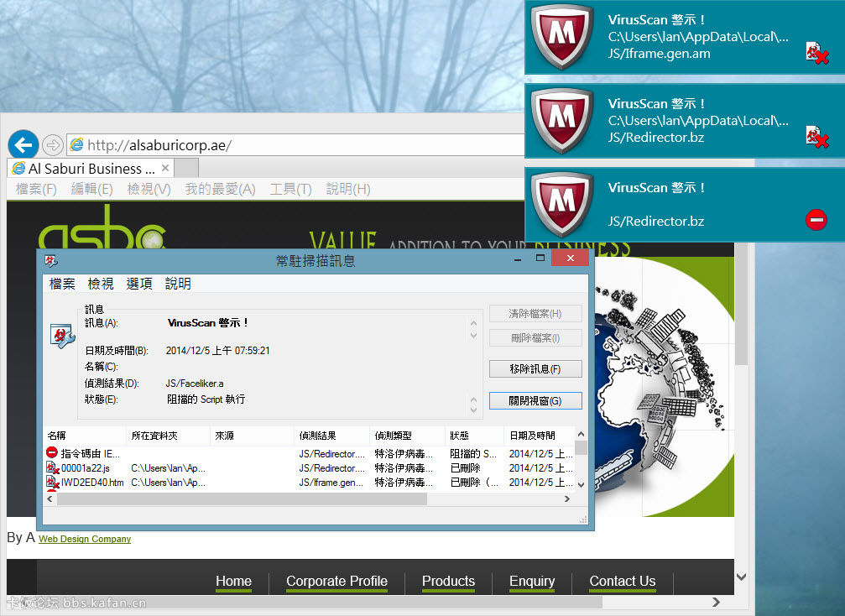Sort list by 偵測結果 column header
The width and height of the screenshot is (845, 616).
click(x=332, y=436)
